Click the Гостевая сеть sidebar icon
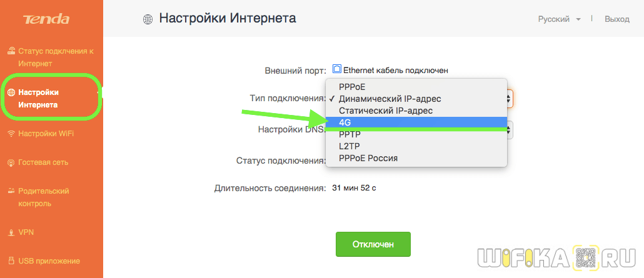Viewport: 644px width, 278px height. click(x=11, y=162)
